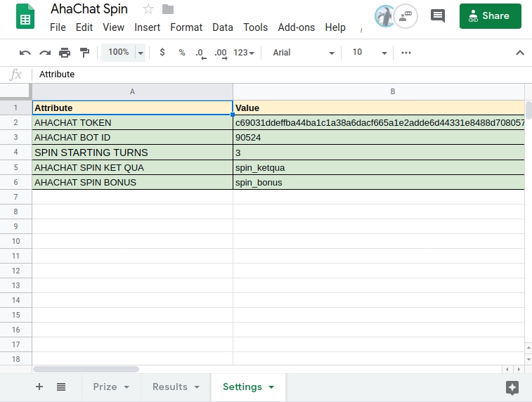
Task: Expand the Arial font dropdown
Action: tap(304, 53)
